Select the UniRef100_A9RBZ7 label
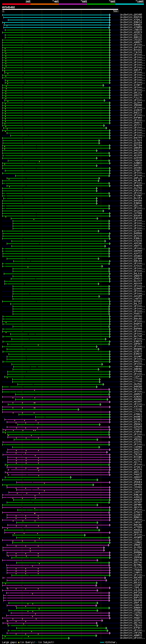 click(131, 42)
